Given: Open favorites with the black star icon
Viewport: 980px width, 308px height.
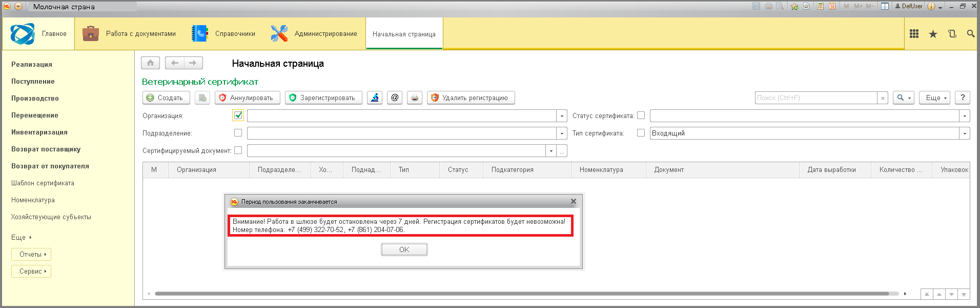Looking at the screenshot, I should [933, 34].
